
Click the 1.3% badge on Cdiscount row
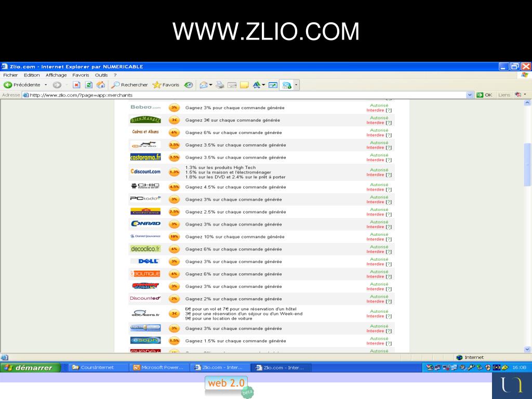point(174,172)
